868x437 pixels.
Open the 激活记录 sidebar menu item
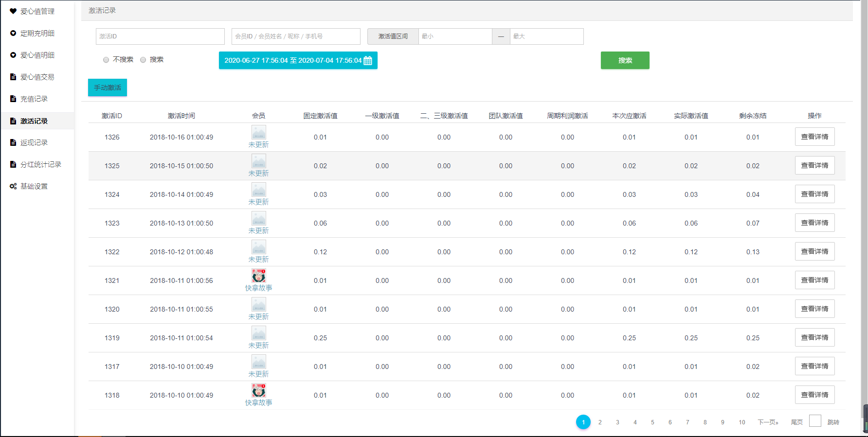pyautogui.click(x=34, y=121)
